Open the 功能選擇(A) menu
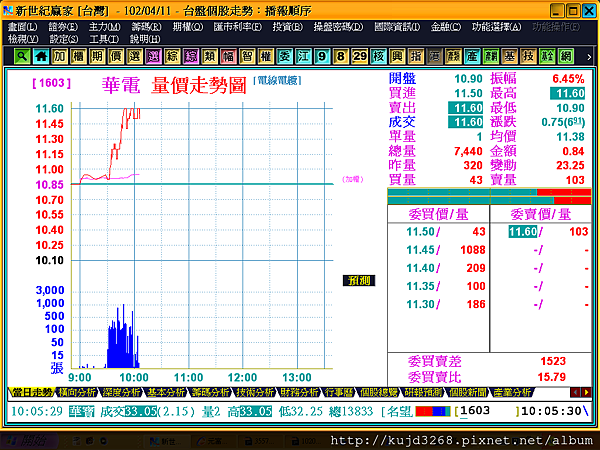Screen dimensions: 600x450 click(x=496, y=27)
